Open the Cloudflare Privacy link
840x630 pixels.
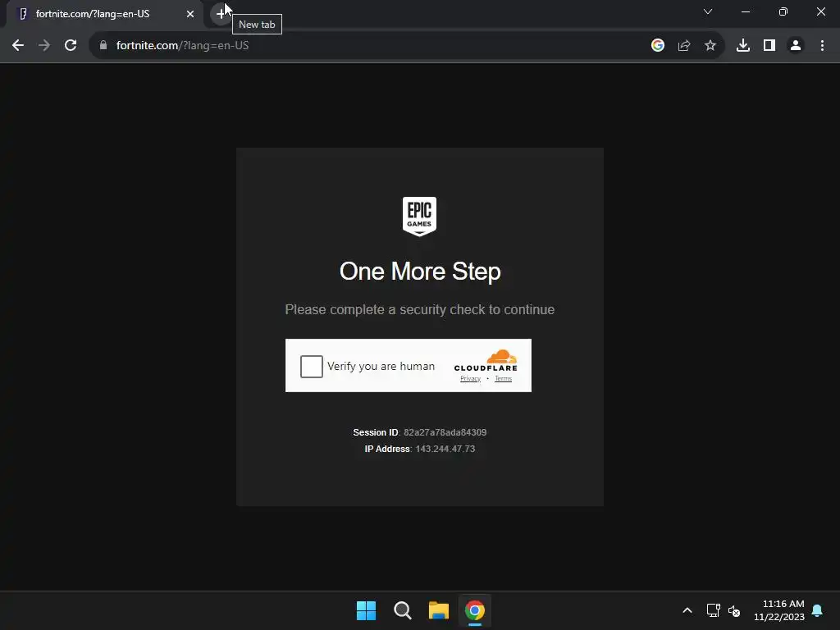click(470, 379)
